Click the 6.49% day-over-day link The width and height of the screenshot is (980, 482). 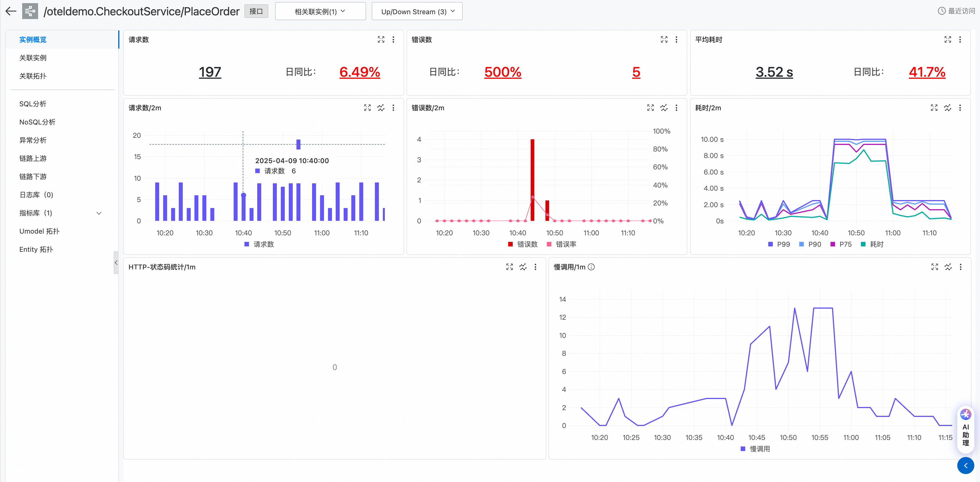360,72
